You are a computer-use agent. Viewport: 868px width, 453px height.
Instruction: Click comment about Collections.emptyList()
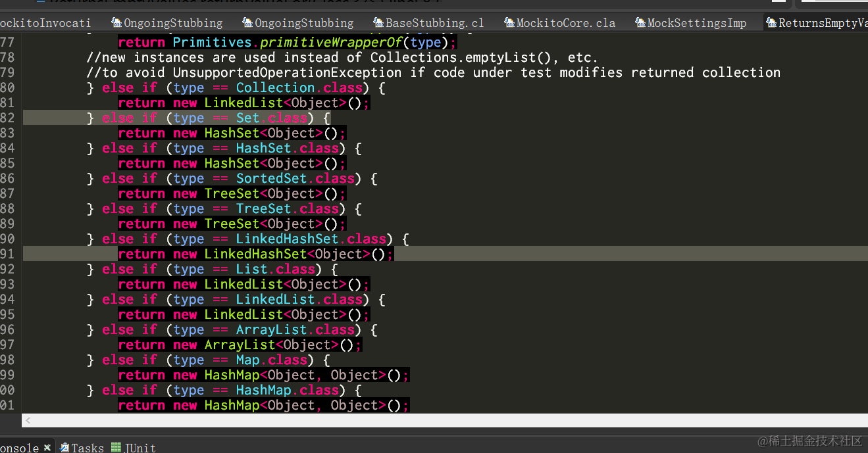(342, 57)
